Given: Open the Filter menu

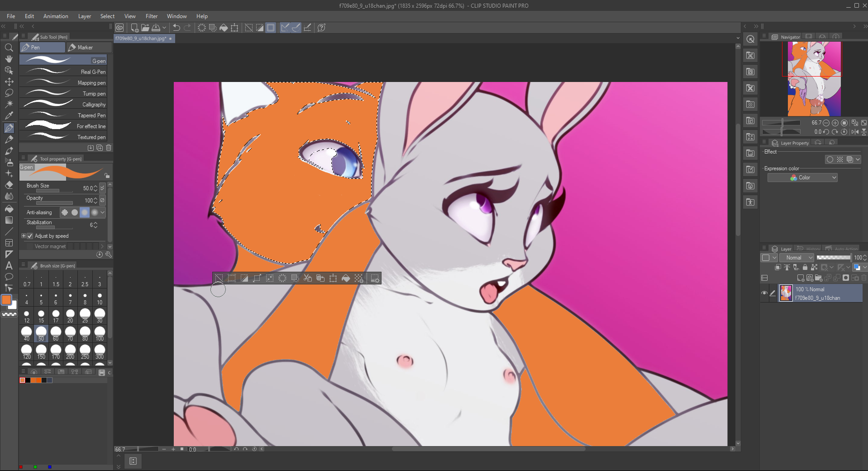Looking at the screenshot, I should click(x=152, y=16).
